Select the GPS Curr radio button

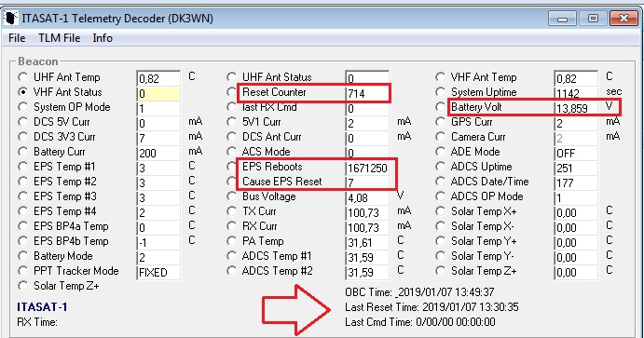(440, 122)
